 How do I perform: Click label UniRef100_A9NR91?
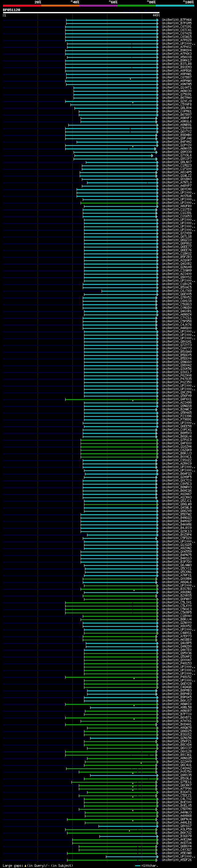click(x=177, y=125)
